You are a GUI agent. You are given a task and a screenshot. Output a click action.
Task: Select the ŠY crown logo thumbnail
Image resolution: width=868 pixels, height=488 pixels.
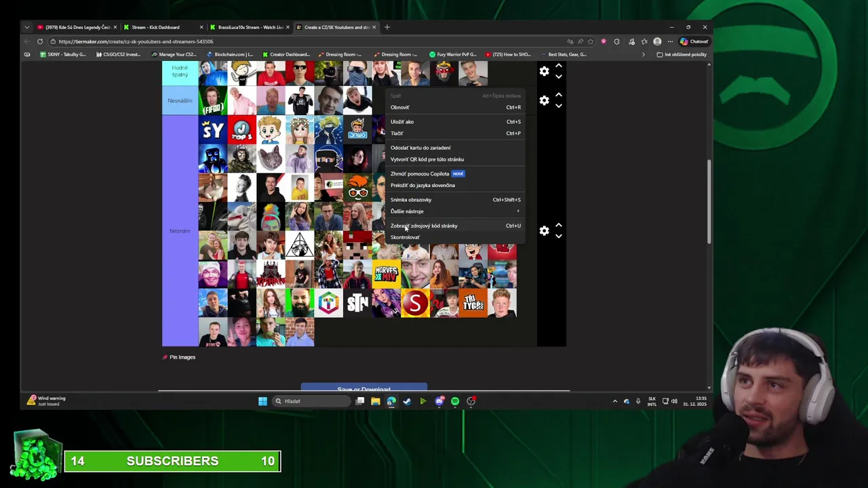213,129
